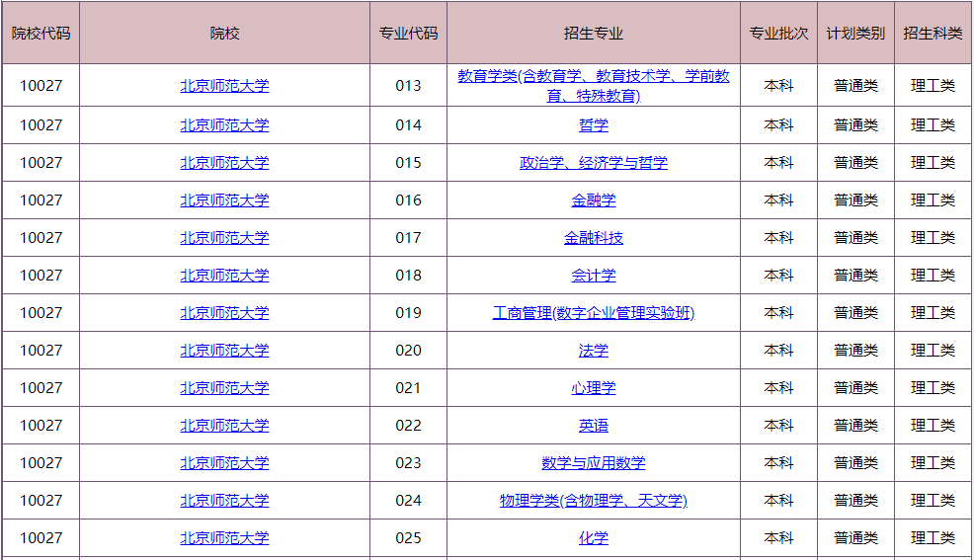Select 本科 cell in 会计学 row
The image size is (974, 560).
coord(778,276)
